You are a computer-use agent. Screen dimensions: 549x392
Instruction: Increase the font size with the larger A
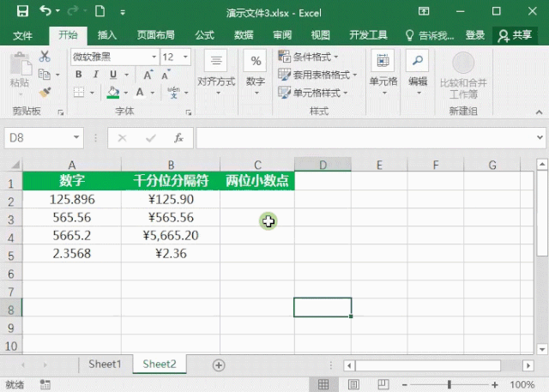point(148,75)
